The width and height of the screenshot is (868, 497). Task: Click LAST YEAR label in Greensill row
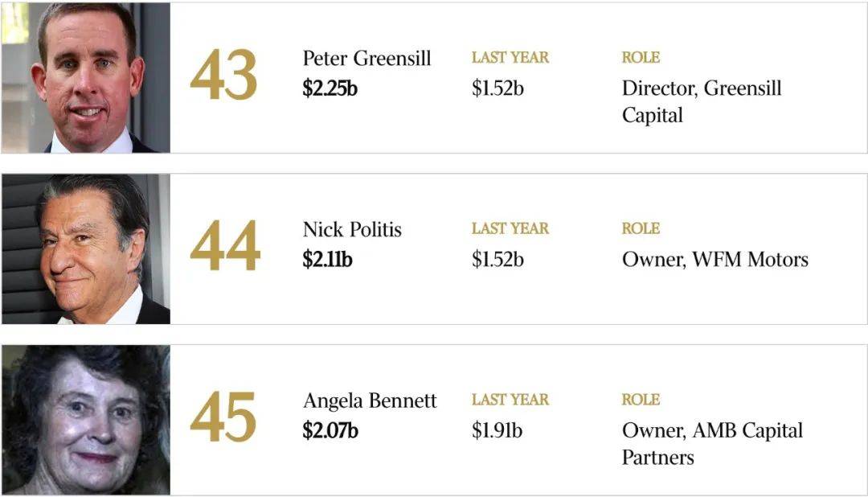point(510,58)
